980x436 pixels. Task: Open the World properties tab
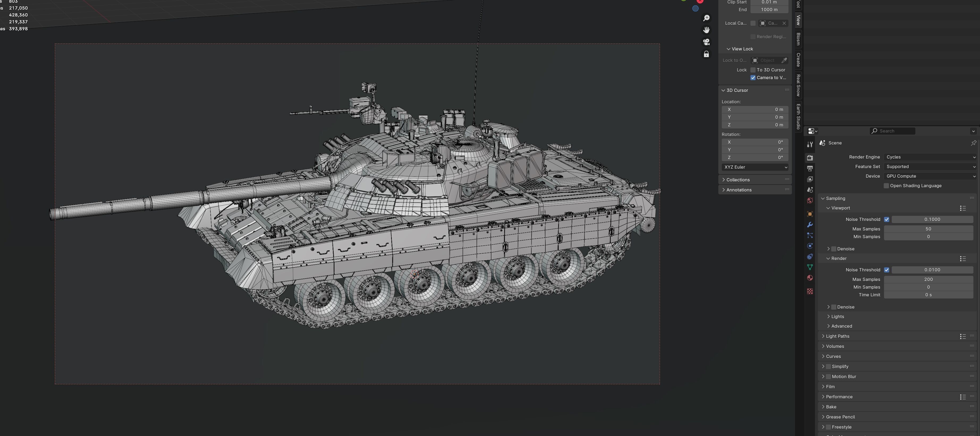pos(810,200)
